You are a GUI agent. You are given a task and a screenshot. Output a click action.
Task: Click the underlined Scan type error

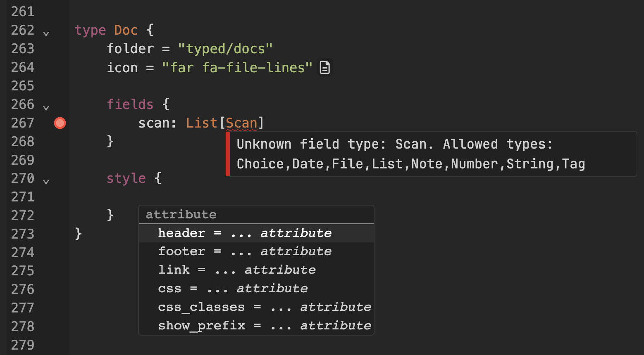242,123
